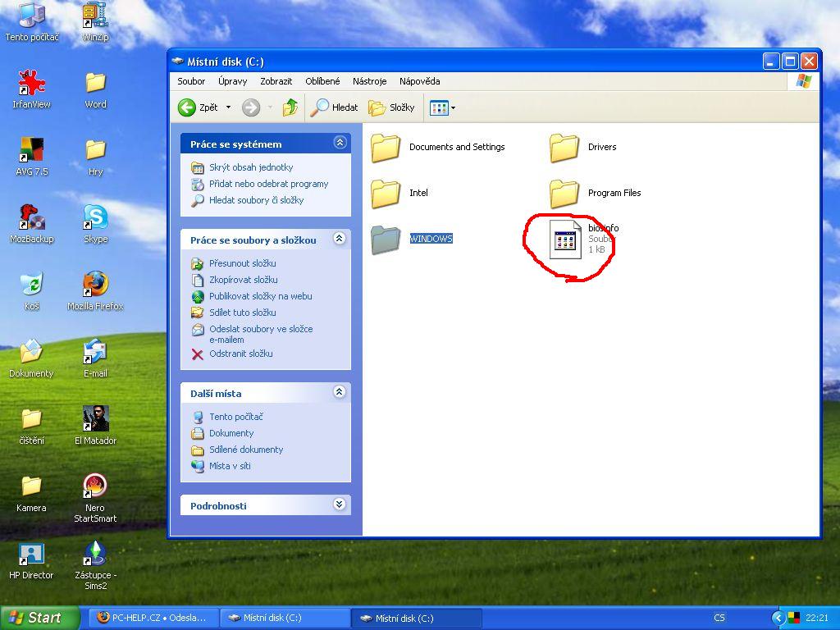Toggle the Složky folders pane
The width and height of the screenshot is (840, 630).
392,107
